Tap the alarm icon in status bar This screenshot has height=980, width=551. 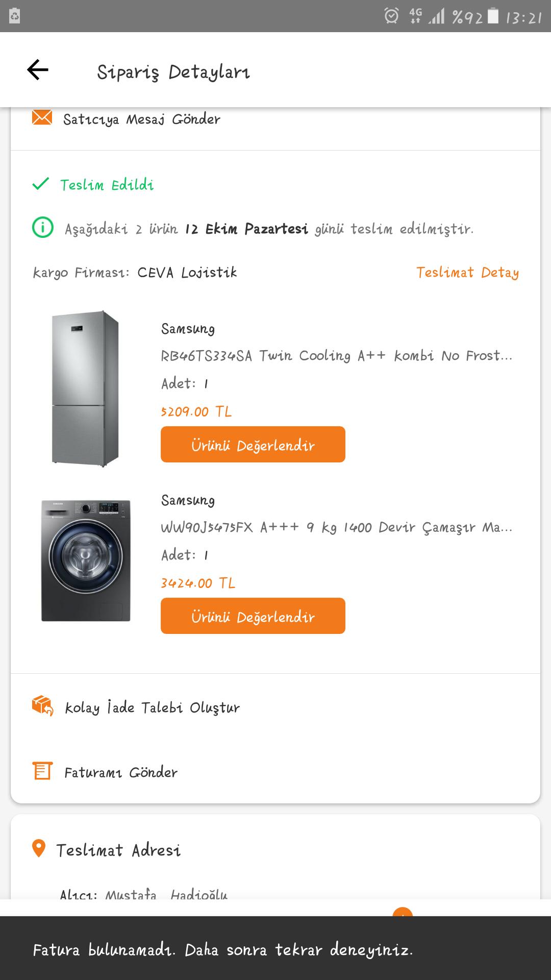pyautogui.click(x=391, y=16)
